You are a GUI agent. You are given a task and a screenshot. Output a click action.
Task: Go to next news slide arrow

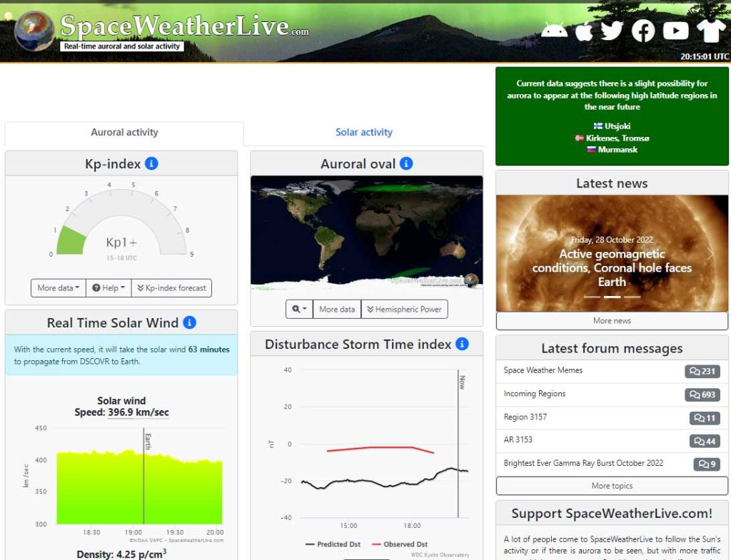[710, 254]
